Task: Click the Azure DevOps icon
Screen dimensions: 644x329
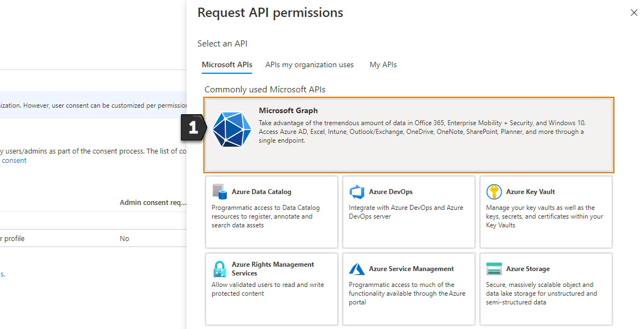Action: [x=356, y=192]
